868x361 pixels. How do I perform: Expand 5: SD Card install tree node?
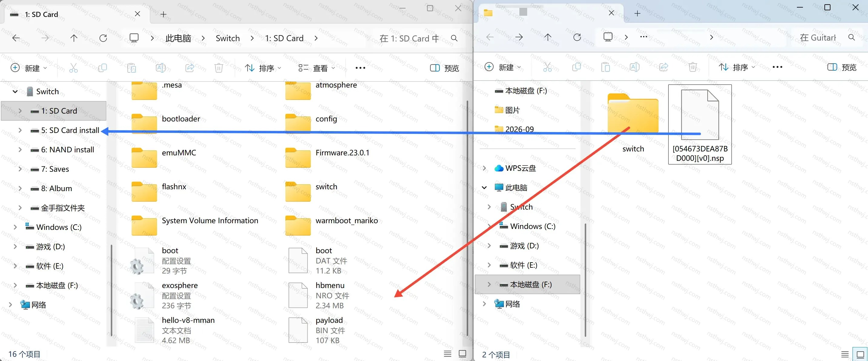[20, 130]
